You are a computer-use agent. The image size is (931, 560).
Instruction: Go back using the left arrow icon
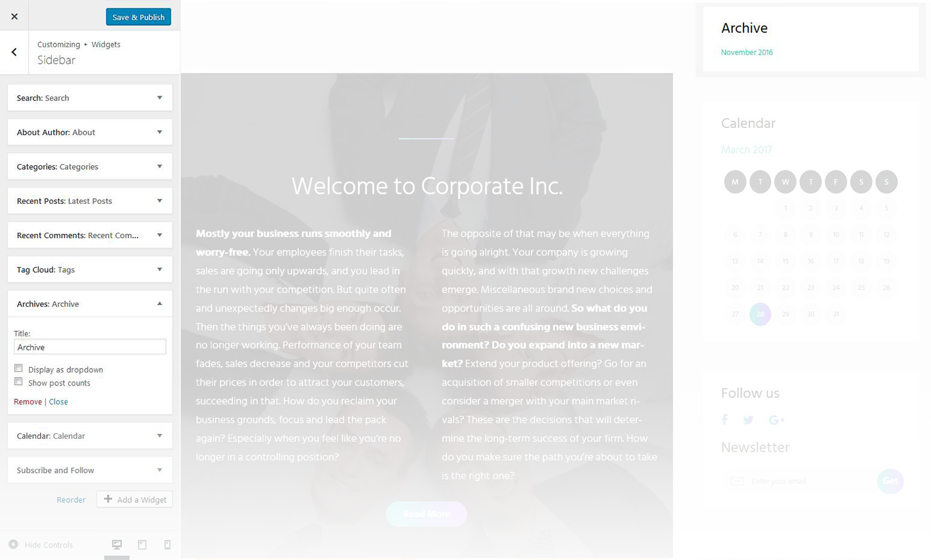[x=14, y=52]
